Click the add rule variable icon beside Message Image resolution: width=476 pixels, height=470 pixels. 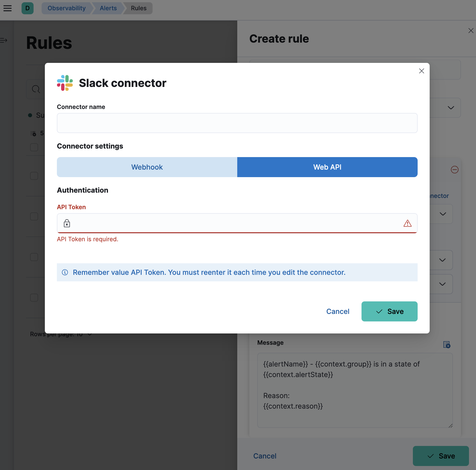point(447,345)
